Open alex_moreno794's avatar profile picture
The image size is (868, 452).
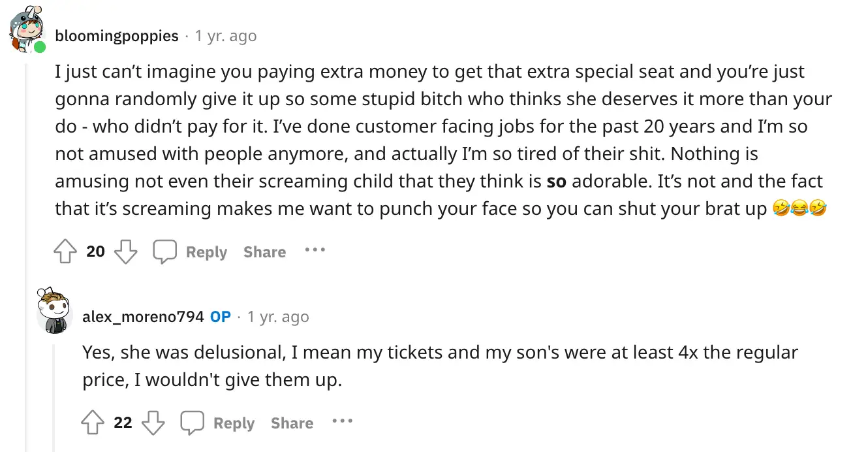click(53, 311)
